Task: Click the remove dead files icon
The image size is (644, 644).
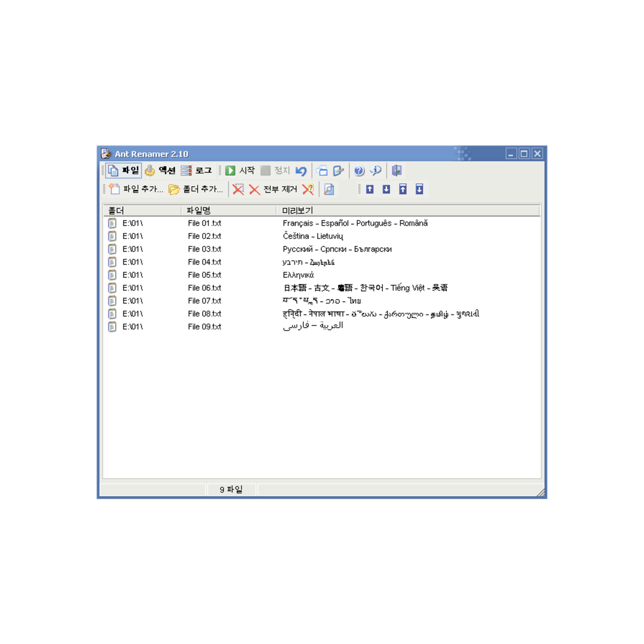Action: click(308, 190)
